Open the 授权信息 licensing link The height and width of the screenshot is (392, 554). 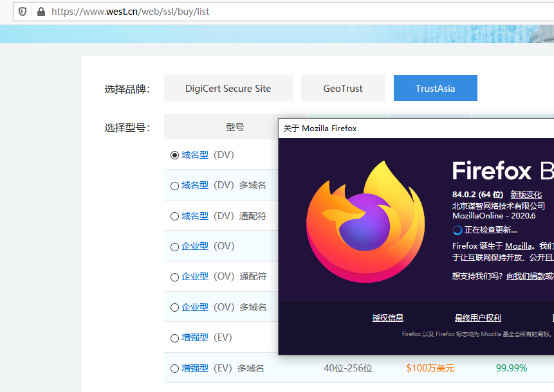click(388, 318)
